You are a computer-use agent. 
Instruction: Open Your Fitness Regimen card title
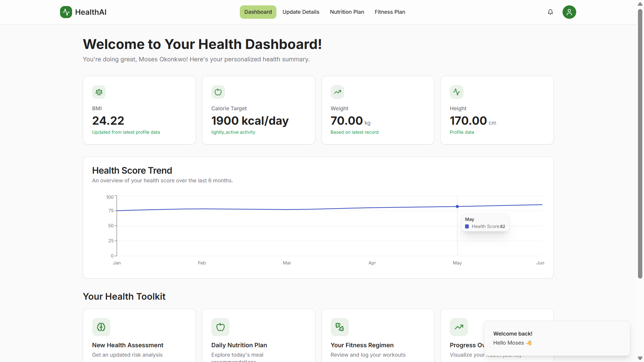(362, 345)
